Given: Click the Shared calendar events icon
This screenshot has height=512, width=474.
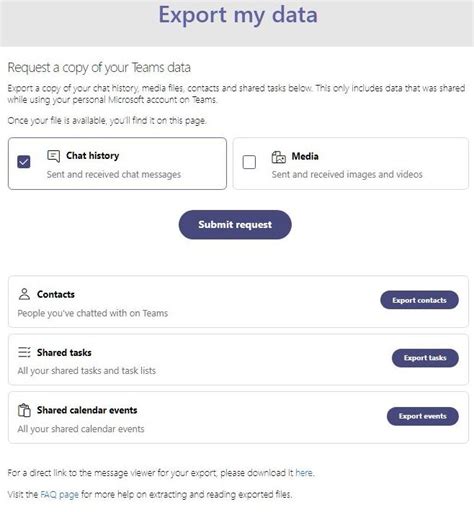Looking at the screenshot, I should click(24, 410).
